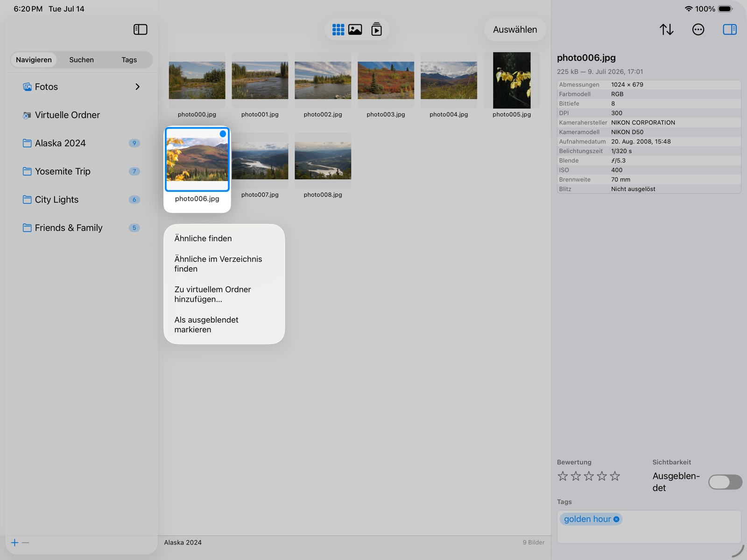This screenshot has height=560, width=747.
Task: Open Virtuelle Ordner in sidebar
Action: click(x=81, y=115)
